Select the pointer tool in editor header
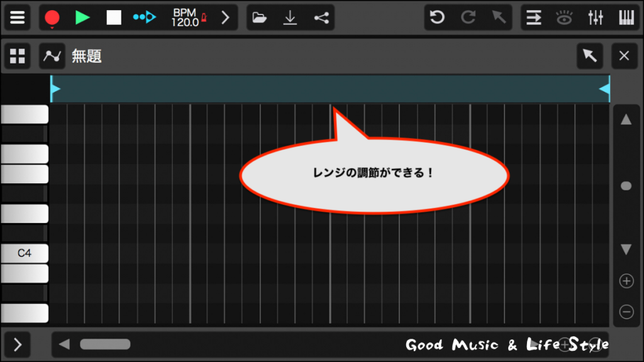The height and width of the screenshot is (362, 644). 590,56
